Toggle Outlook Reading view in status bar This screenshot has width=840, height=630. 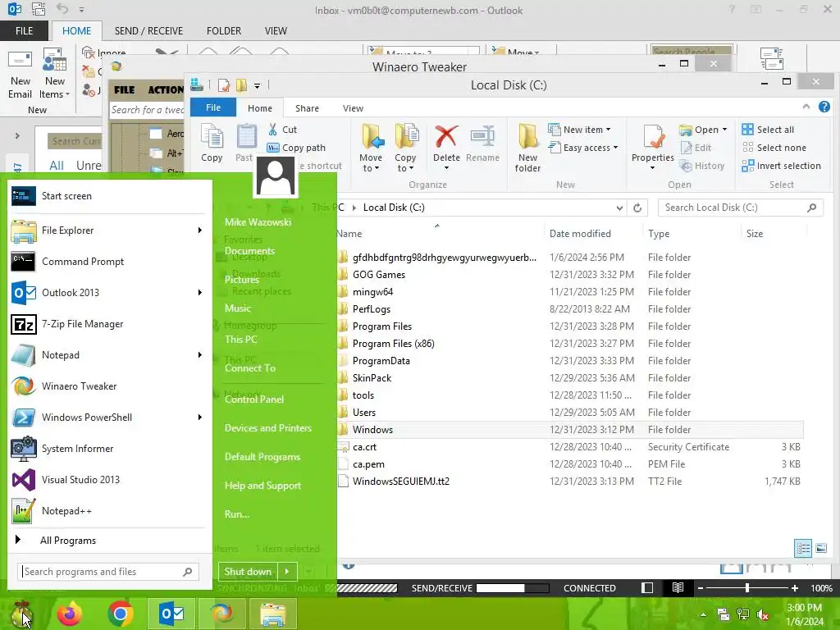tap(678, 587)
